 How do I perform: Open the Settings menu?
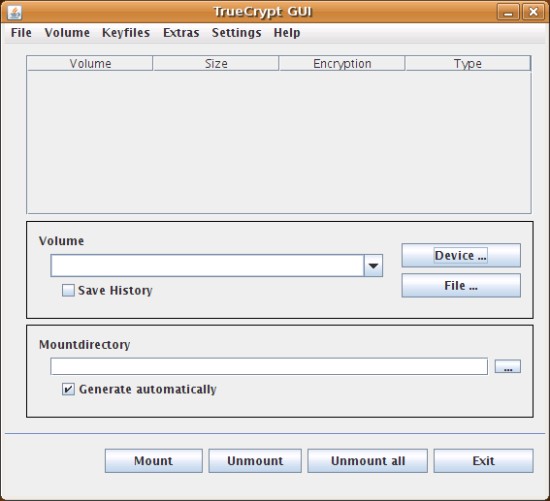(x=236, y=33)
